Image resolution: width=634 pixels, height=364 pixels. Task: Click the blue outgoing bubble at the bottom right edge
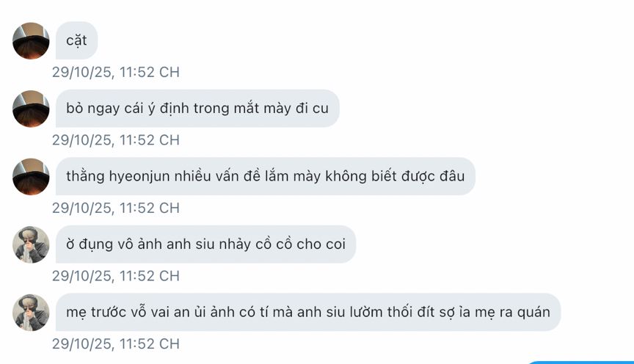pyautogui.click(x=580, y=363)
